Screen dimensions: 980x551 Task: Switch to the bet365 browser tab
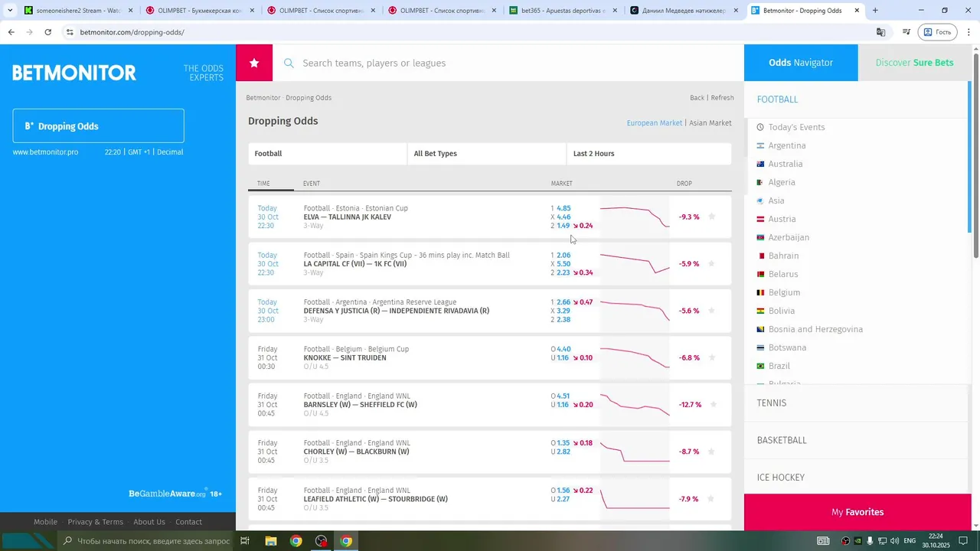coord(563,11)
